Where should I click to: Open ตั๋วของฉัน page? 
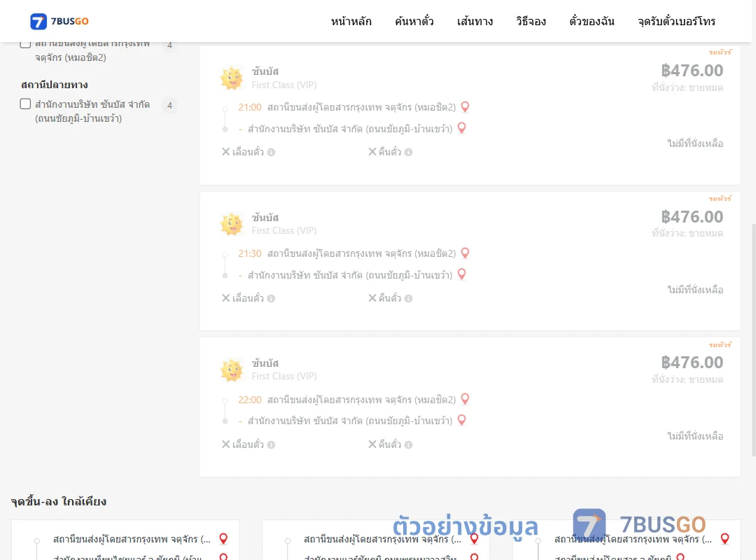(x=591, y=21)
